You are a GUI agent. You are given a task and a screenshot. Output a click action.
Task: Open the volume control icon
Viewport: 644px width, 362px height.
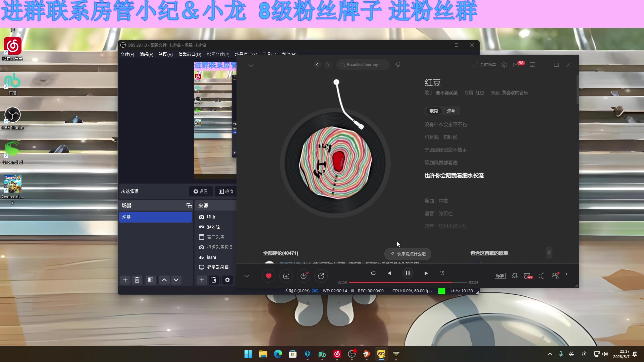(x=542, y=276)
